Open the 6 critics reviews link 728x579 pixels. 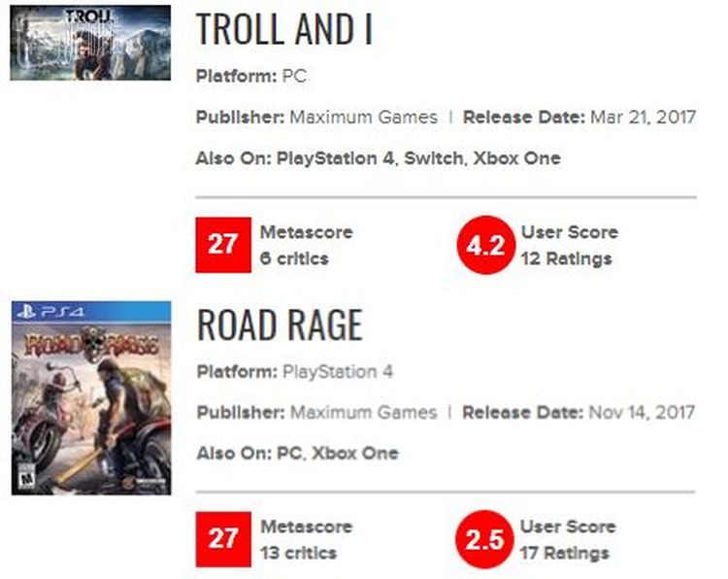pyautogui.click(x=294, y=259)
